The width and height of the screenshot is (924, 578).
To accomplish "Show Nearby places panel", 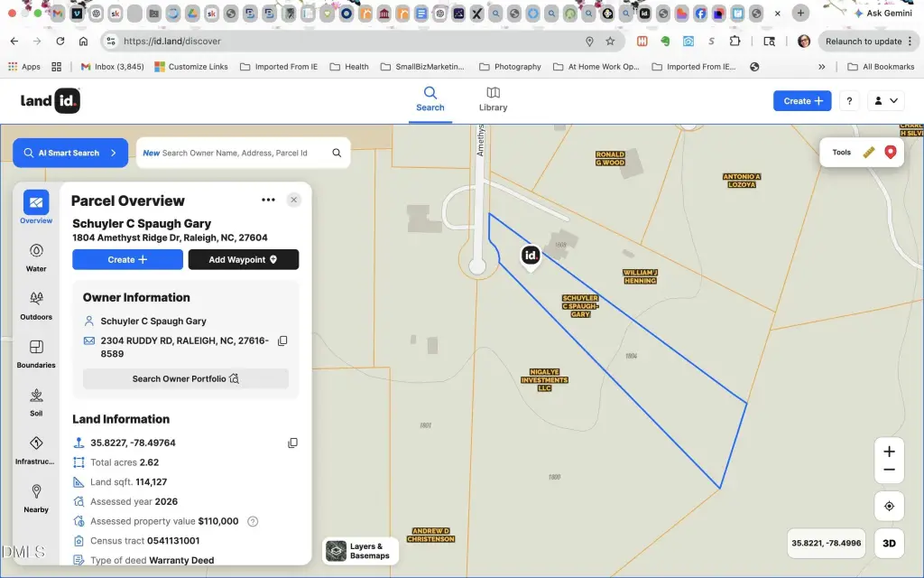I will 36,499.
